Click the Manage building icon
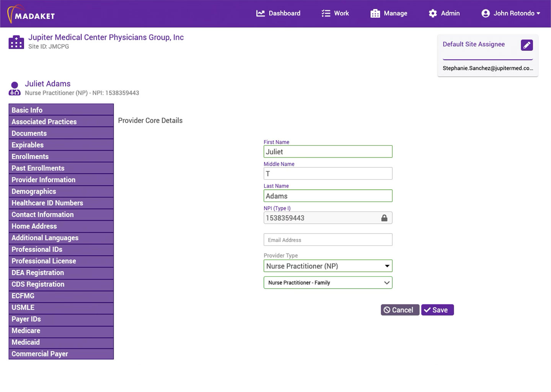Screen dimensions: 551x392 tap(375, 13)
